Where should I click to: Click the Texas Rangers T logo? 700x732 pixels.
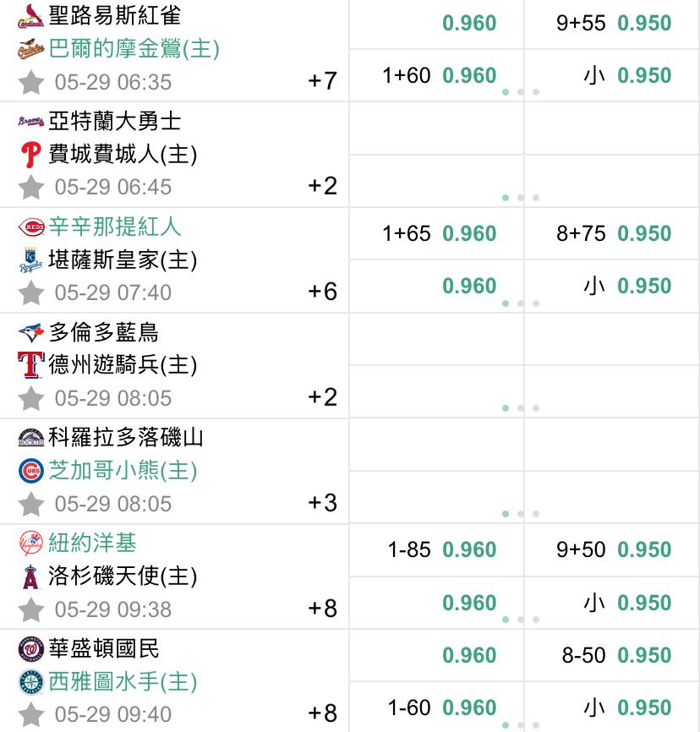pyautogui.click(x=30, y=364)
